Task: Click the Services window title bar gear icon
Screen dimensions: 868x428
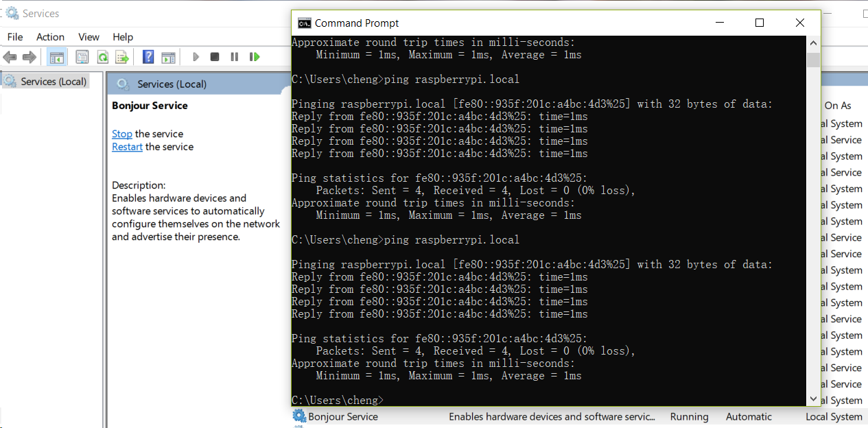Action: coord(12,13)
